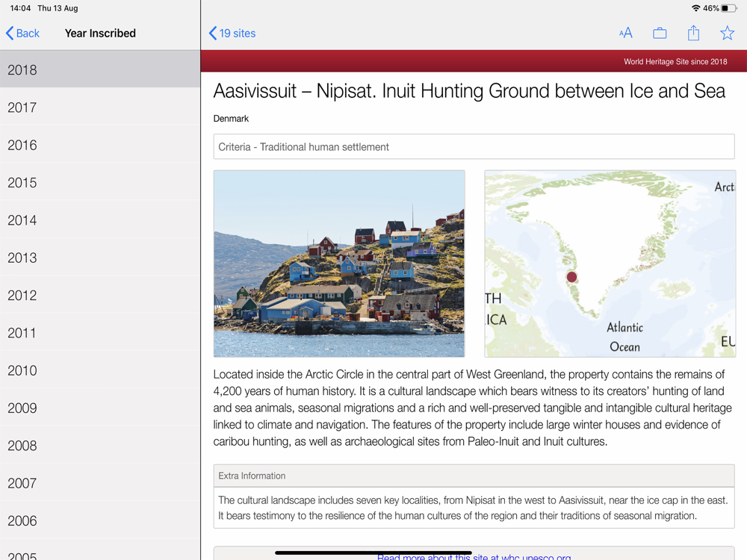Go back with the Back button

pyautogui.click(x=22, y=34)
